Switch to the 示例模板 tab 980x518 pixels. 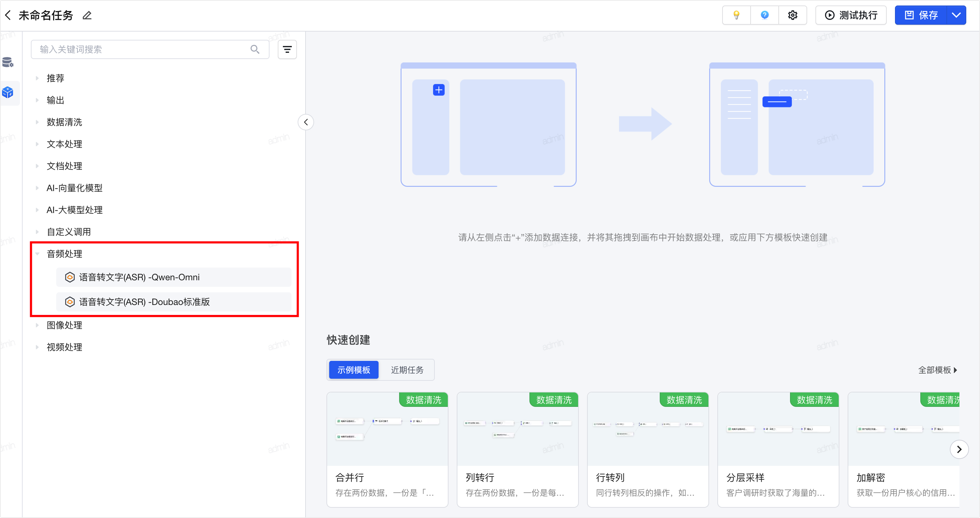354,370
